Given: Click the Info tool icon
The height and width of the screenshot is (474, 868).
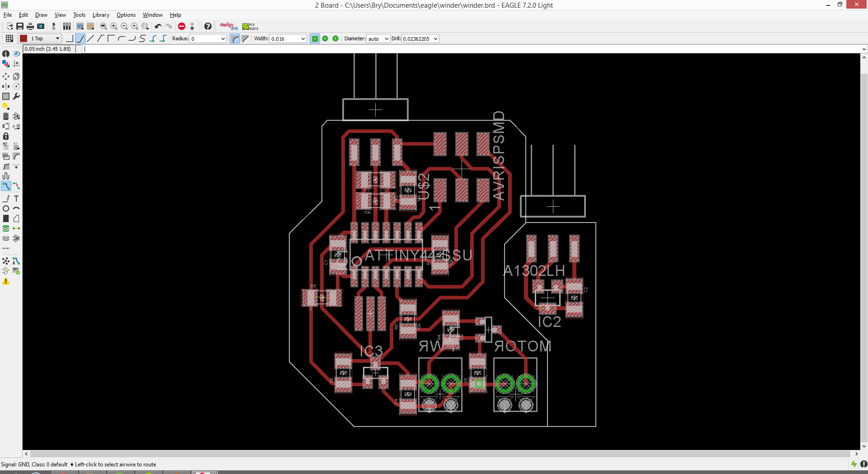Looking at the screenshot, I should pyautogui.click(x=6, y=54).
